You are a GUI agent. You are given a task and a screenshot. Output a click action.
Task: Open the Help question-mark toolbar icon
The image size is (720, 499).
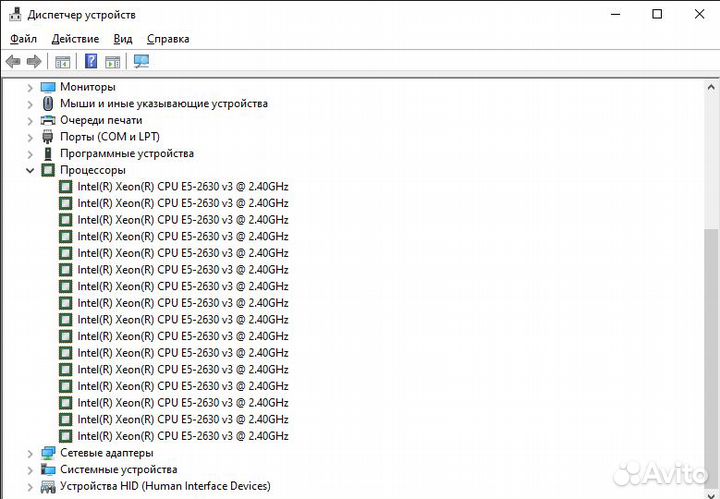[x=91, y=61]
